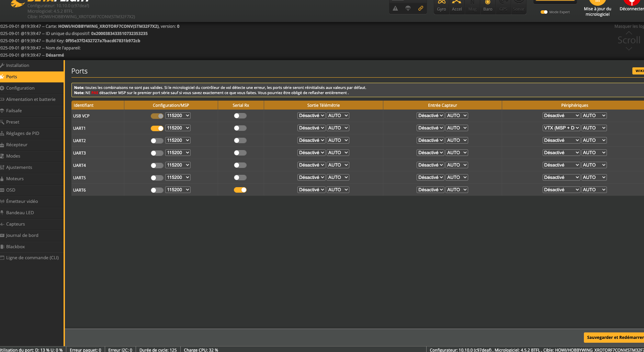Image resolution: width=644 pixels, height=352 pixels.
Task: Open the WIKI link button
Action: coord(639,71)
